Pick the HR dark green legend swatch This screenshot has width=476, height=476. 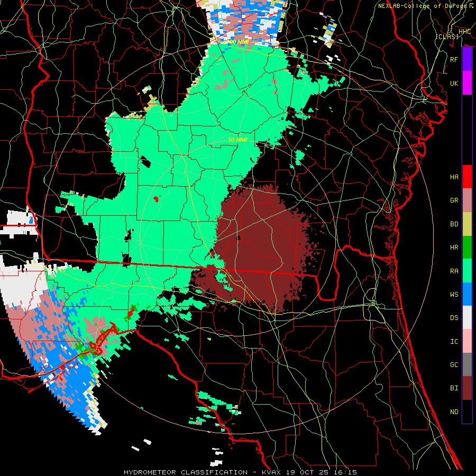point(467,247)
